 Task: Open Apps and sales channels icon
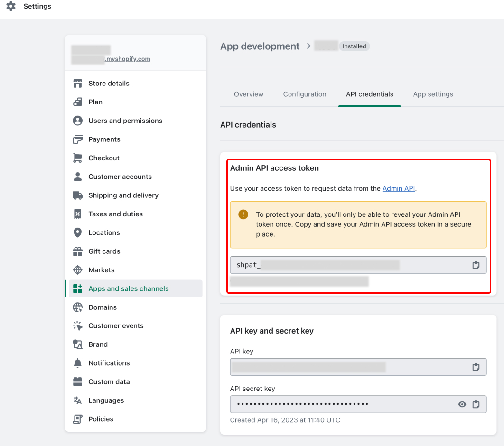(77, 288)
